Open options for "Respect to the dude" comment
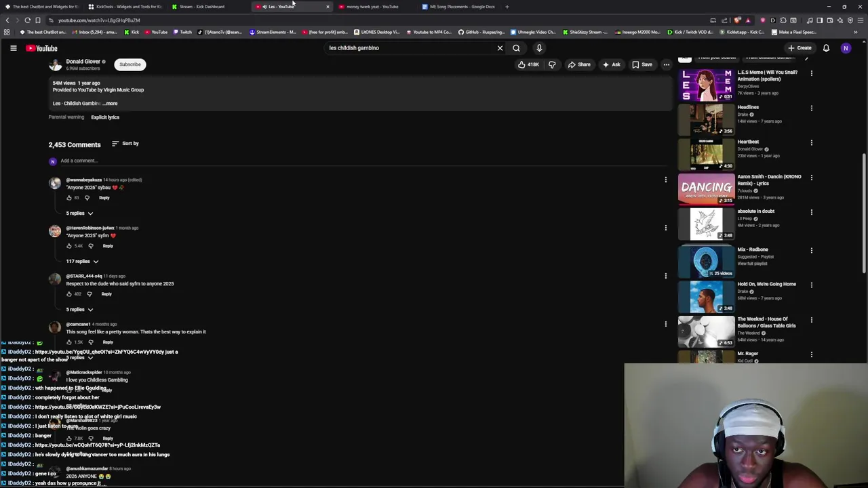Viewport: 868px width, 488px height. coord(665,276)
